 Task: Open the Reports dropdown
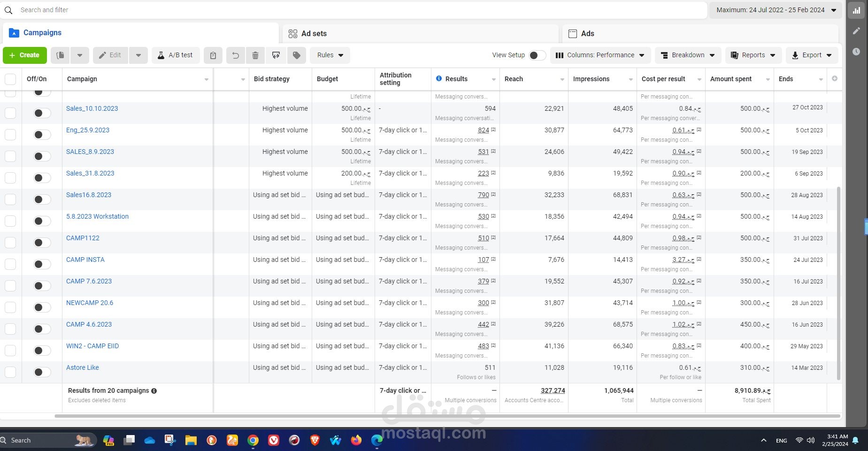click(753, 55)
